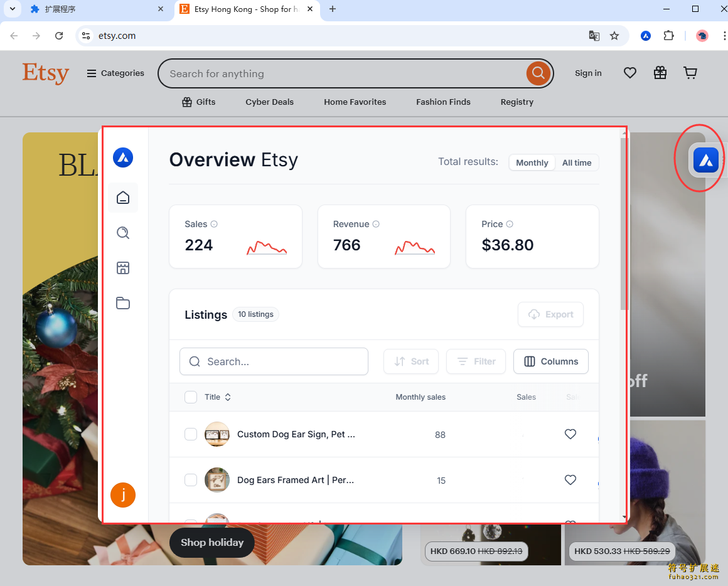Image resolution: width=728 pixels, height=586 pixels.
Task: Switch total results to Monthly
Action: coord(532,163)
